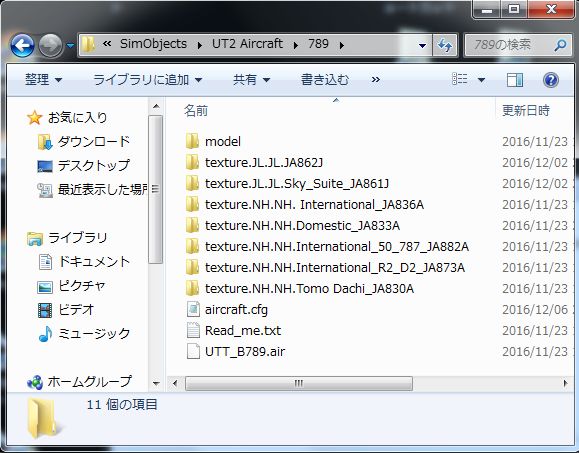Click the file list scroll right arrow
This screenshot has height=453, width=579.
pos(565,383)
